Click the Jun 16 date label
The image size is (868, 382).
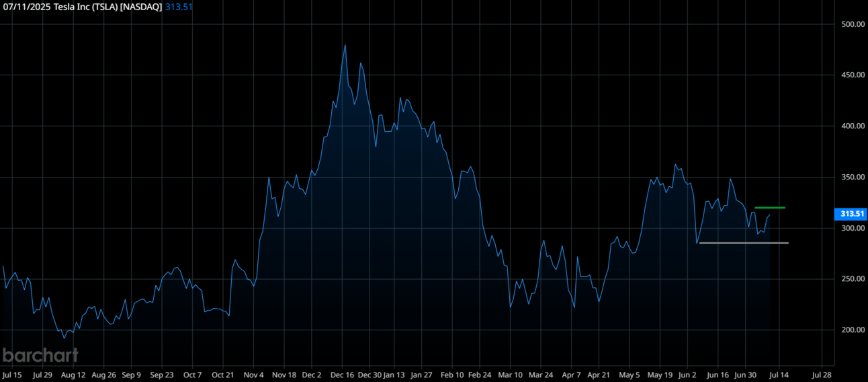coord(718,375)
